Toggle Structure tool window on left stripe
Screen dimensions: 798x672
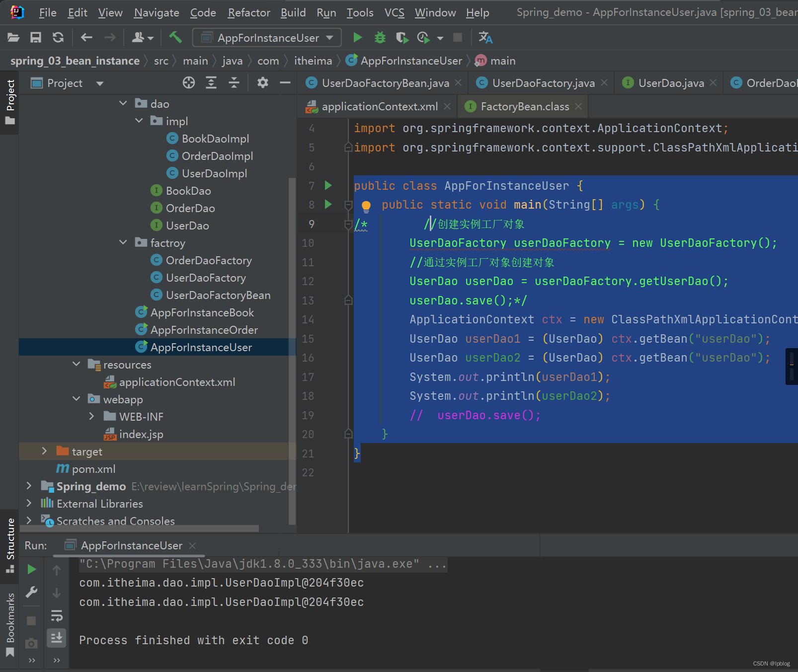tap(10, 545)
